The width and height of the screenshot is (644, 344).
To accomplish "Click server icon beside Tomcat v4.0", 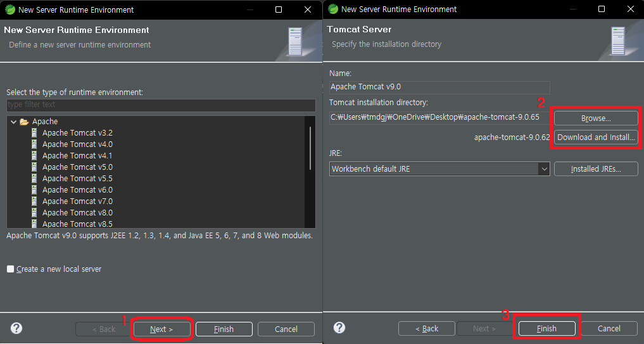I will click(34, 144).
